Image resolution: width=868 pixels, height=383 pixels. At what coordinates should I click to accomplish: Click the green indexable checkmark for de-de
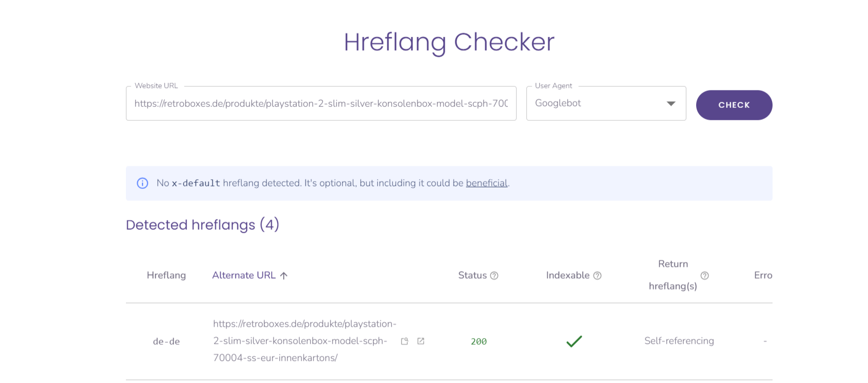tap(574, 341)
